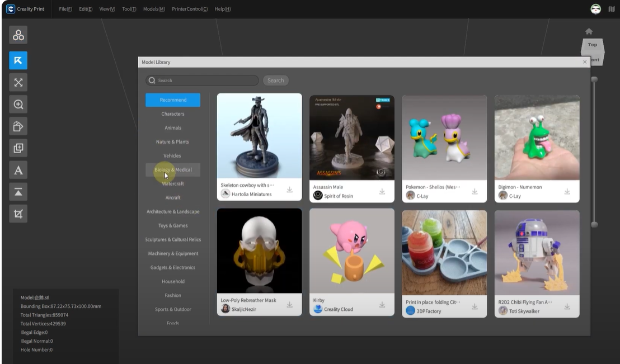Select the Recommend category
The height and width of the screenshot is (364, 620).
pos(173,100)
